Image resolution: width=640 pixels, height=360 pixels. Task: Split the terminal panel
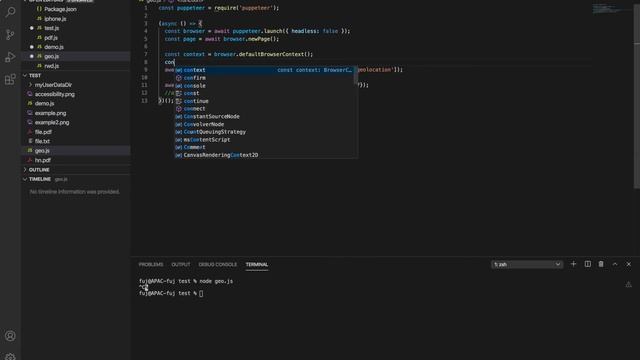tap(587, 264)
